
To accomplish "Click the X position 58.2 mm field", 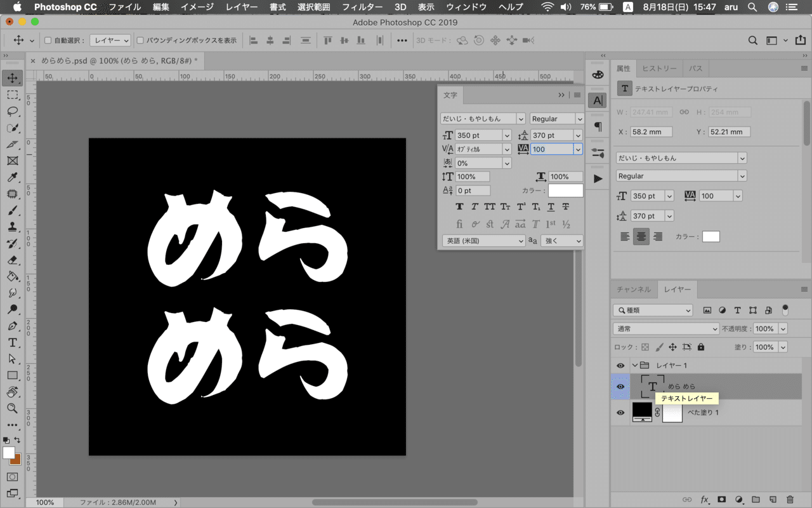I will (653, 132).
